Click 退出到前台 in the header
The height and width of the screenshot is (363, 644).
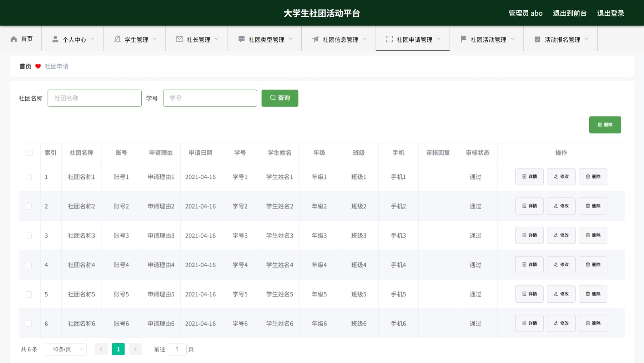click(x=569, y=13)
